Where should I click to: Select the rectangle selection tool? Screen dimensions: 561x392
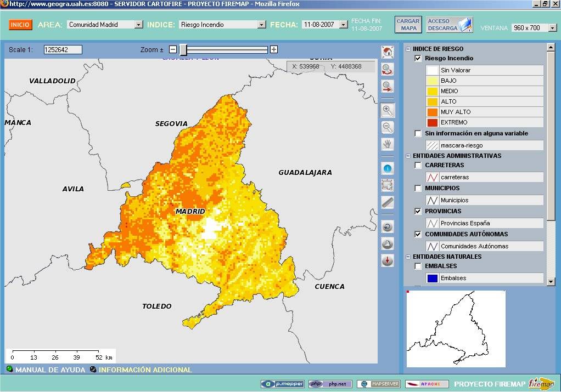point(388,185)
